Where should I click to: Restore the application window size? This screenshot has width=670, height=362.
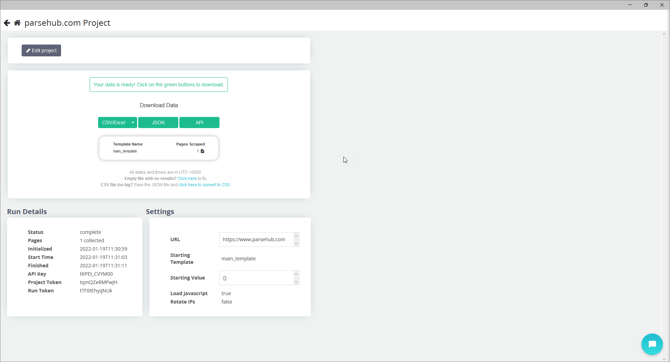coord(646,5)
